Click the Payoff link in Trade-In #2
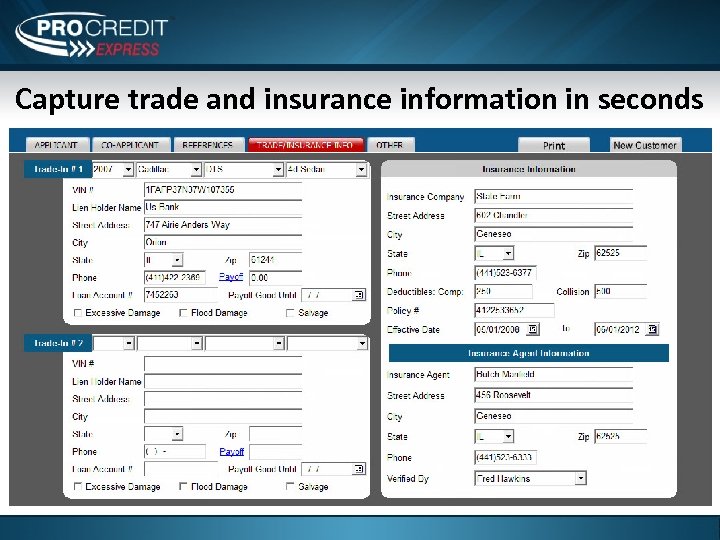 tap(231, 451)
